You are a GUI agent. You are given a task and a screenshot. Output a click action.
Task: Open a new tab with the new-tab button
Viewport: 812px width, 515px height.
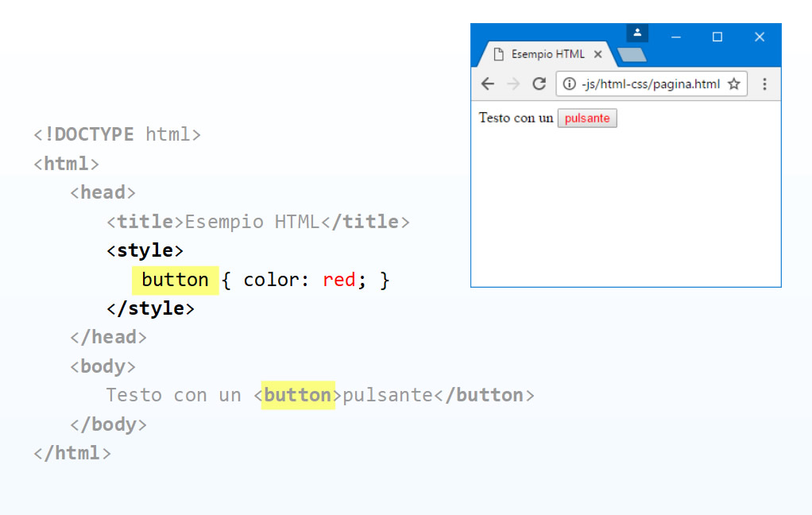[x=632, y=55]
